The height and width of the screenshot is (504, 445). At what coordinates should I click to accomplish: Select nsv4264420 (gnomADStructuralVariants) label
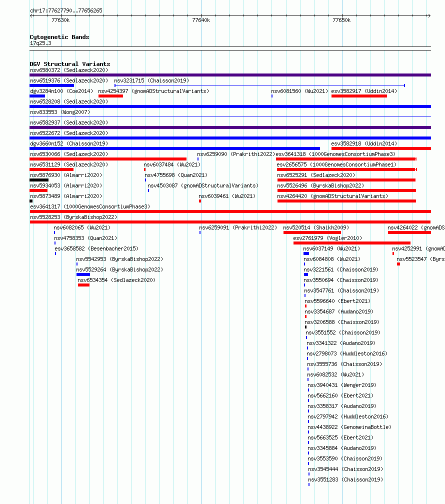pos(332,196)
